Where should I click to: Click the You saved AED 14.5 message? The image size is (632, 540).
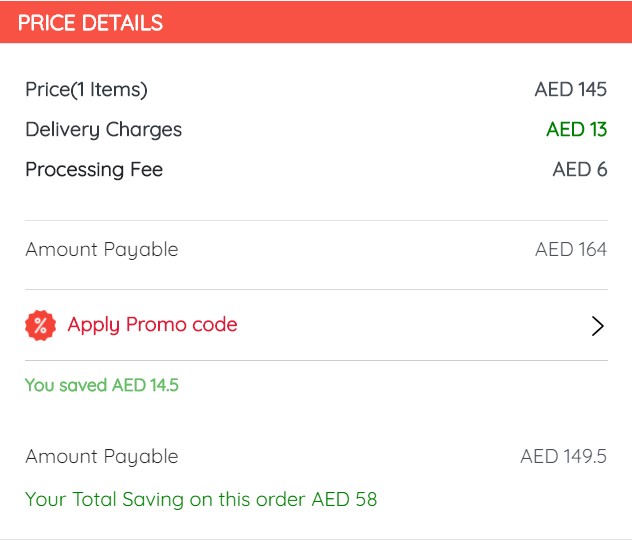point(101,385)
